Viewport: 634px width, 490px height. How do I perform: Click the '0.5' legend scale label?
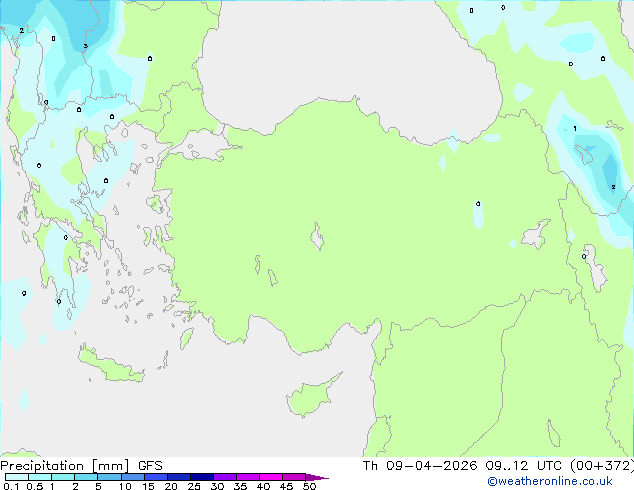(x=35, y=486)
